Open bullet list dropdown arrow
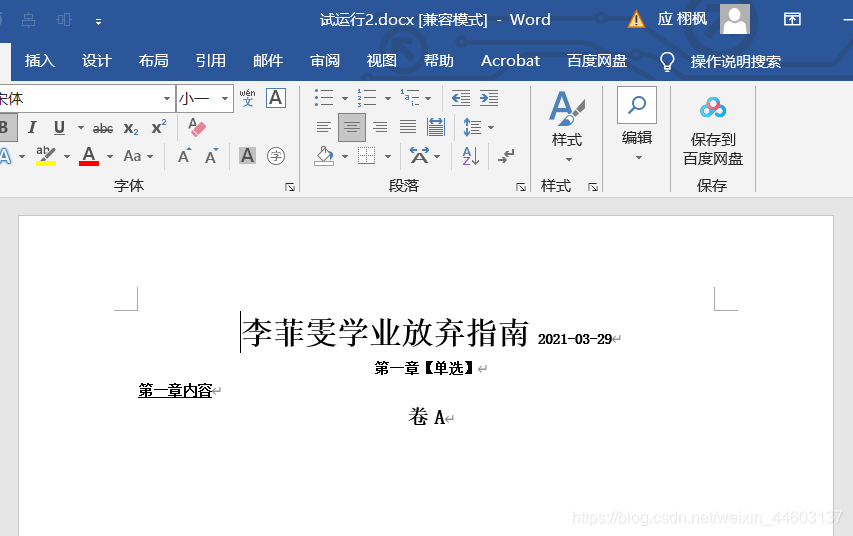853x536 pixels. click(345, 98)
